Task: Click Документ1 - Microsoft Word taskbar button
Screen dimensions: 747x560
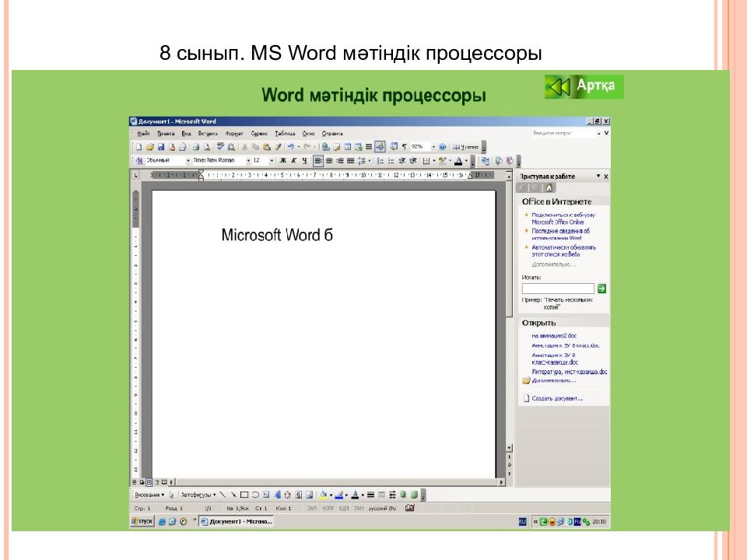Action: (x=237, y=521)
